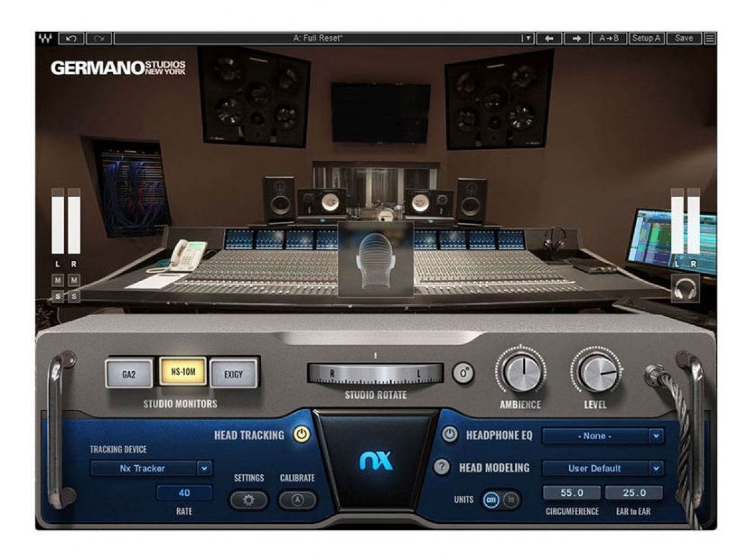Click the 3D head model display

375,259
